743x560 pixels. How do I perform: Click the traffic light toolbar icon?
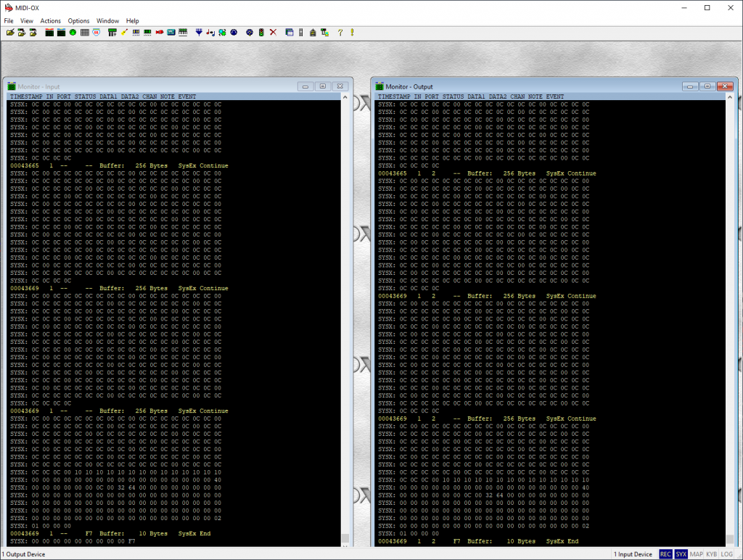(261, 33)
